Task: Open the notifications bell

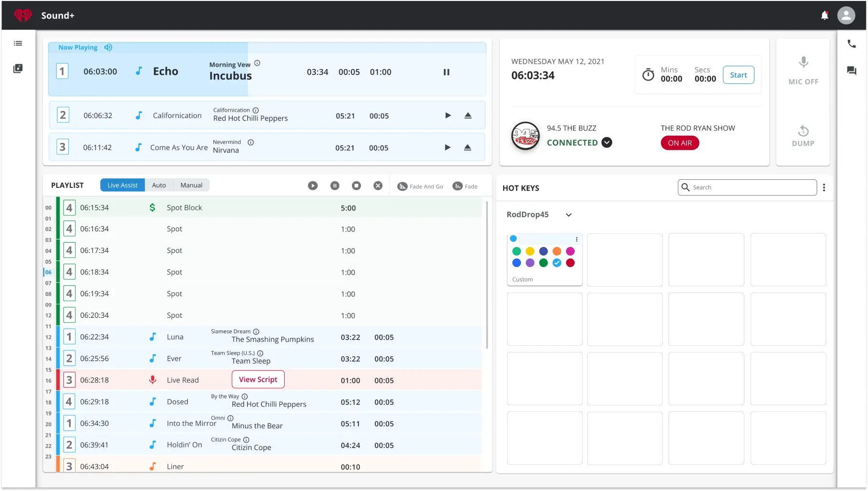Action: point(824,15)
